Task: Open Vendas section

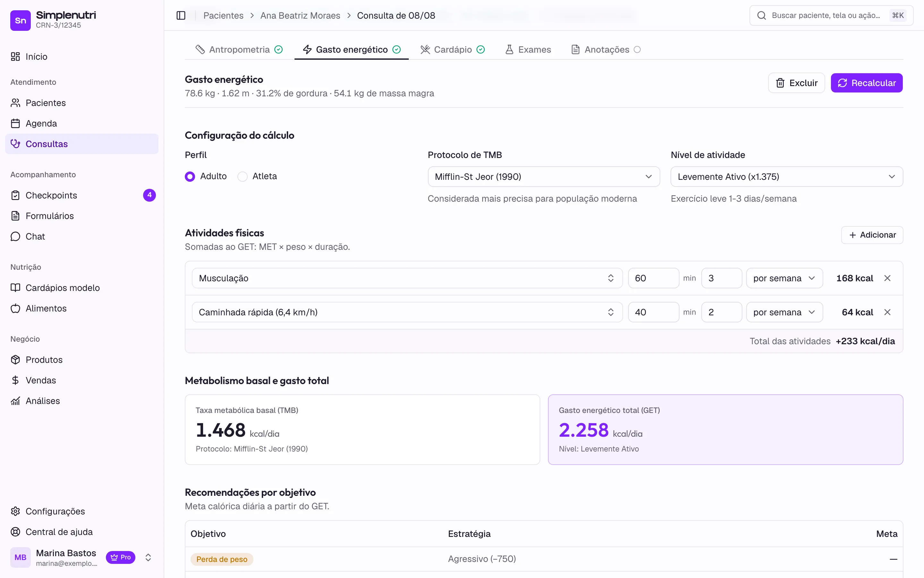Action: click(82, 381)
